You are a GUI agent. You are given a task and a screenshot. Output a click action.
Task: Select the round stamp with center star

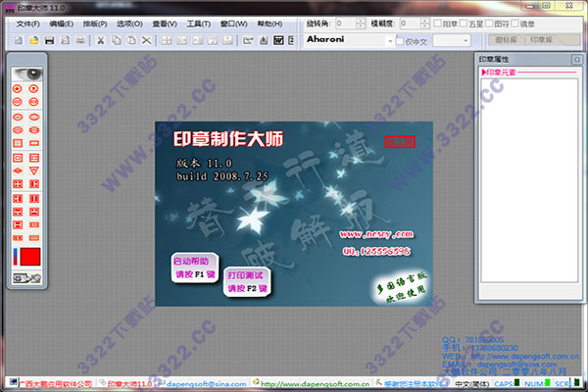tap(18, 89)
